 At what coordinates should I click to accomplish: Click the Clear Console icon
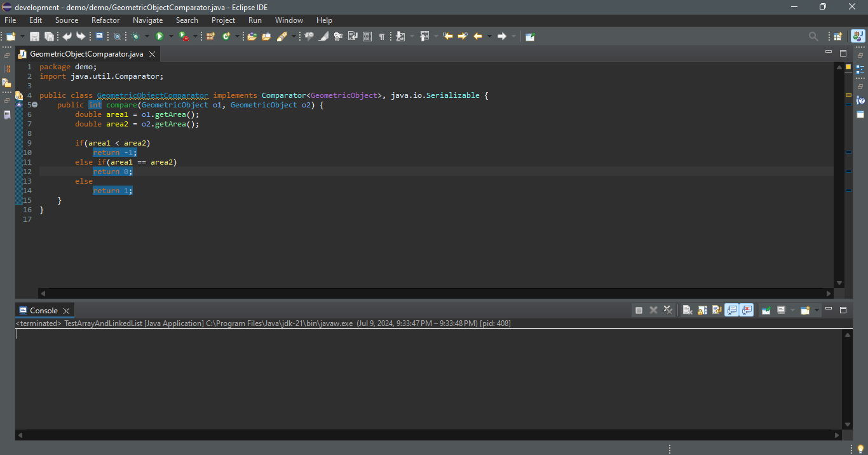coord(688,310)
